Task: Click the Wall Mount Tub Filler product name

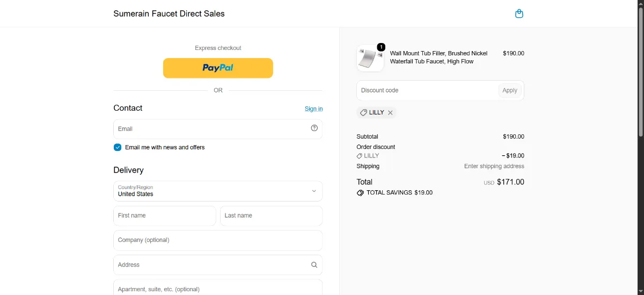Action: coord(439,57)
